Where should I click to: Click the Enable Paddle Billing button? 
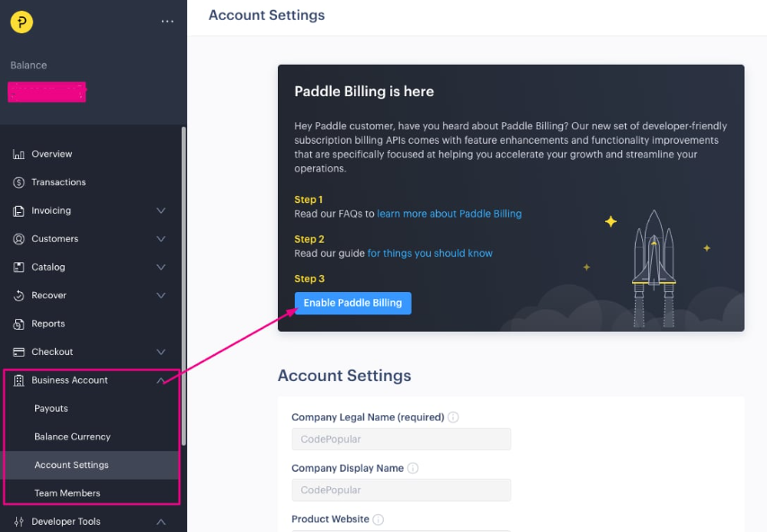tap(352, 303)
